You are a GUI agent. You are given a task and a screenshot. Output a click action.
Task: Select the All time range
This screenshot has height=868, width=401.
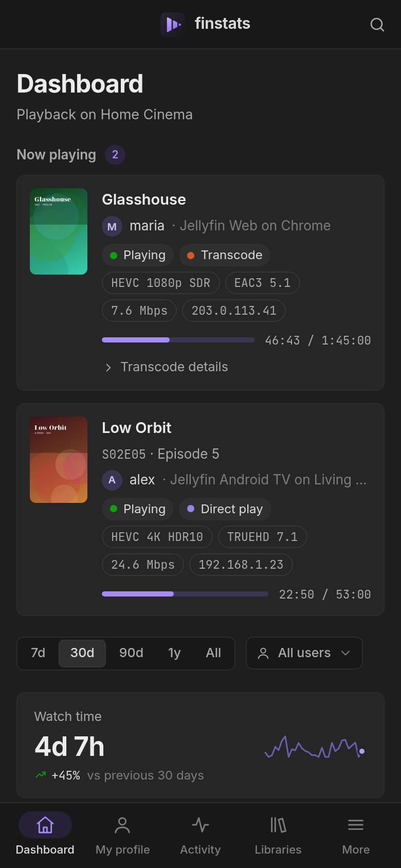[213, 653]
